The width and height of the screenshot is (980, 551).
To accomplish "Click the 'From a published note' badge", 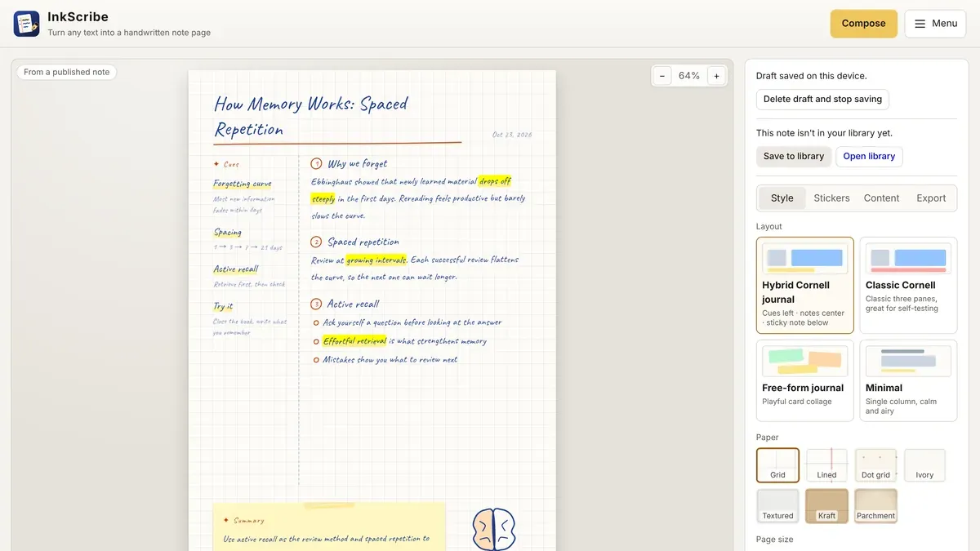I will 67,72.
